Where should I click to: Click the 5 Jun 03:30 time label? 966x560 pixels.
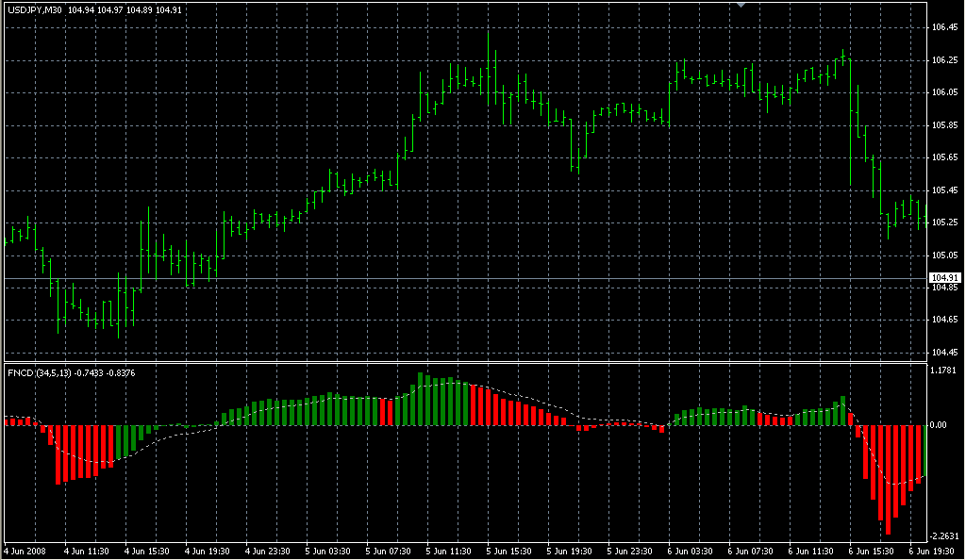327,552
